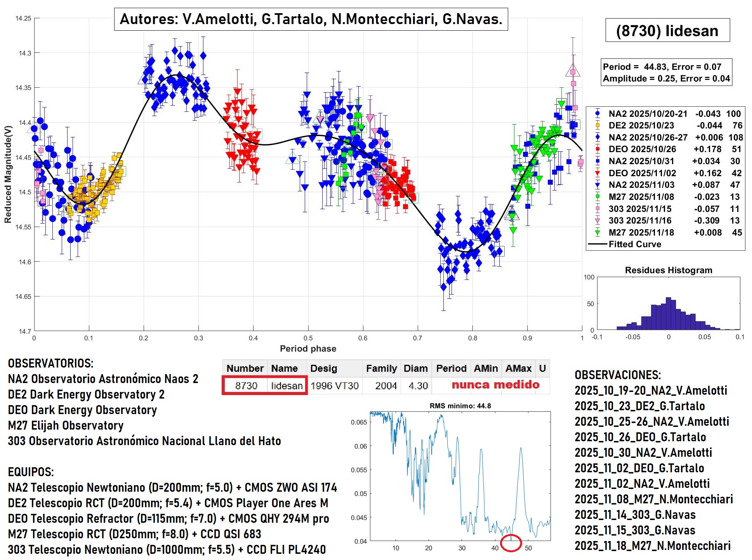Click the red 'nunca medido' text
The image size is (752, 560).
495,385
